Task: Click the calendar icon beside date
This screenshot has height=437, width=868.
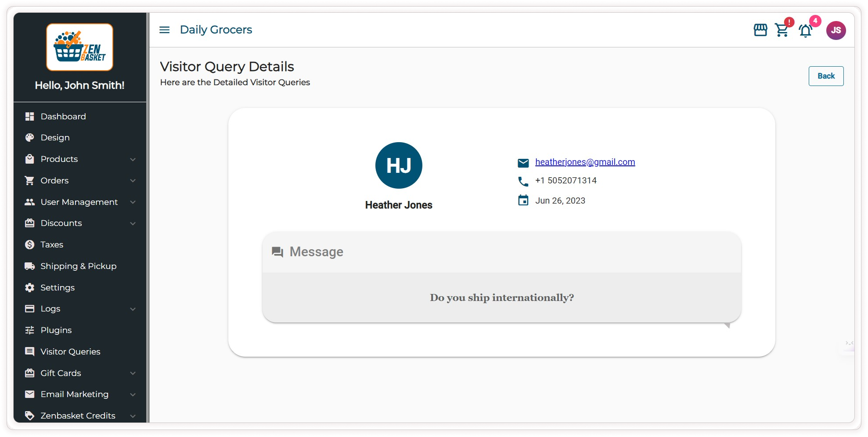Action: pyautogui.click(x=523, y=201)
